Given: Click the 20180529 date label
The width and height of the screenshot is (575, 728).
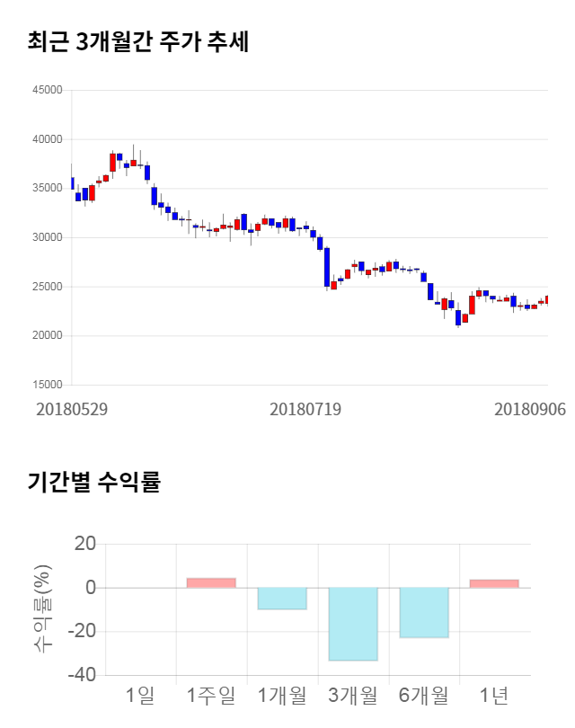Looking at the screenshot, I should [72, 408].
